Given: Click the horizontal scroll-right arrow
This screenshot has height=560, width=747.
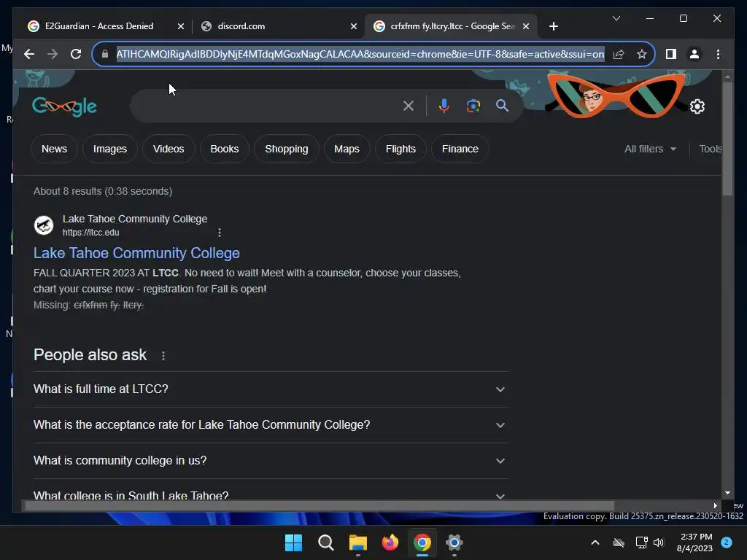Looking at the screenshot, I should [x=715, y=506].
